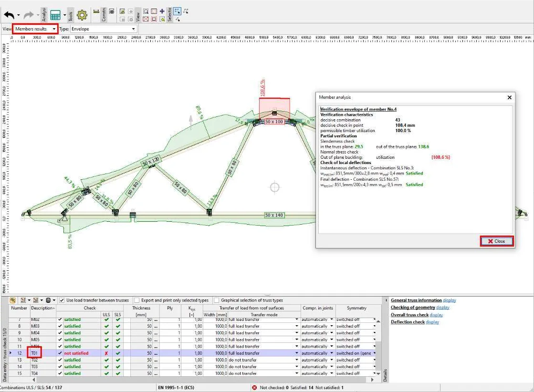Viewport: 534px width, 392px height.
Task: Click the View toolbar group label
Action: click(x=138, y=15)
